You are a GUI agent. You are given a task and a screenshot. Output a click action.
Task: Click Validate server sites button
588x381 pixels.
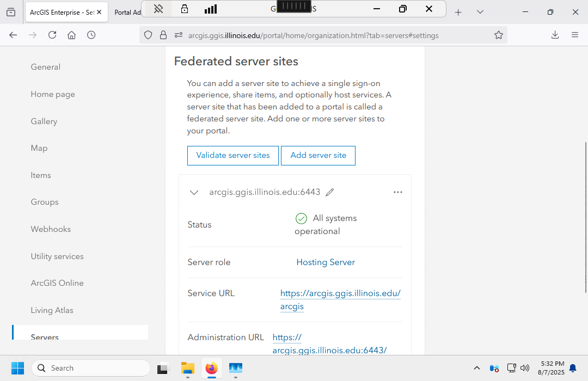click(232, 155)
